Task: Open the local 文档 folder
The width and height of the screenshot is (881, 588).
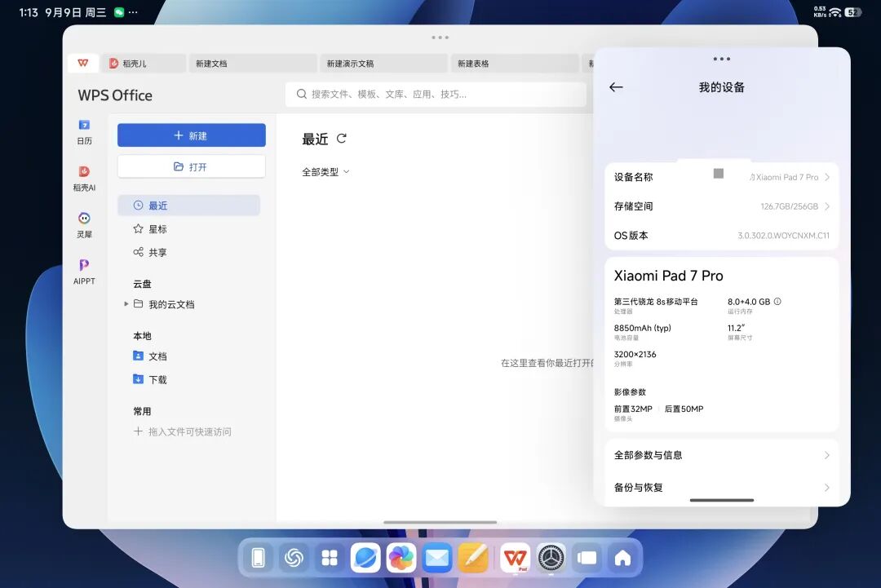Action: (x=150, y=356)
